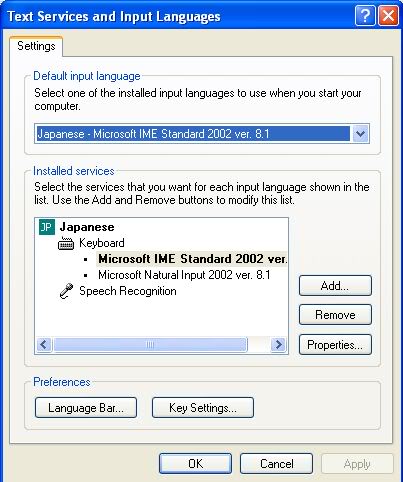
Task: Select the Japanese IME Standard combo box
Action: 202,134
